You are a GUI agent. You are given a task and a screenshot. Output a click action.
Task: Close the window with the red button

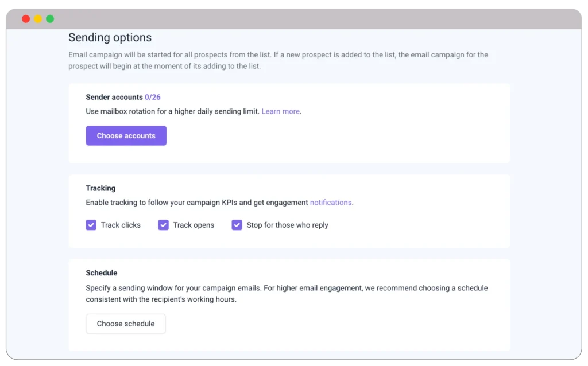click(26, 19)
